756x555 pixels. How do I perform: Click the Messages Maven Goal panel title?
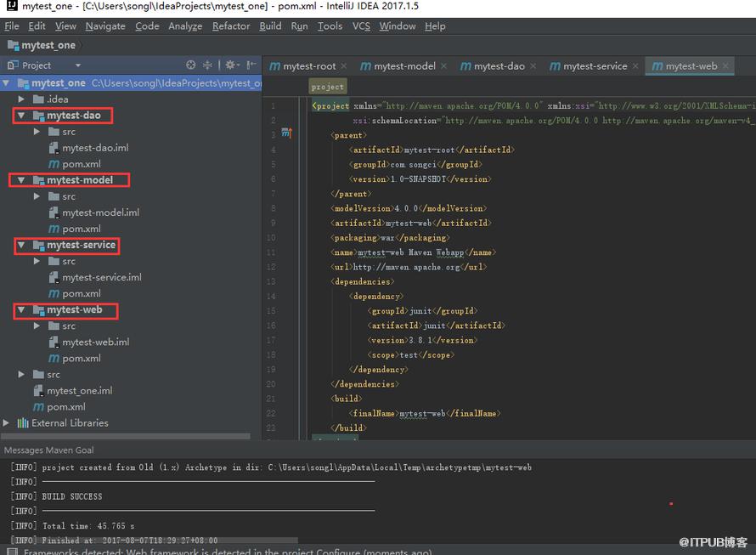(48, 450)
